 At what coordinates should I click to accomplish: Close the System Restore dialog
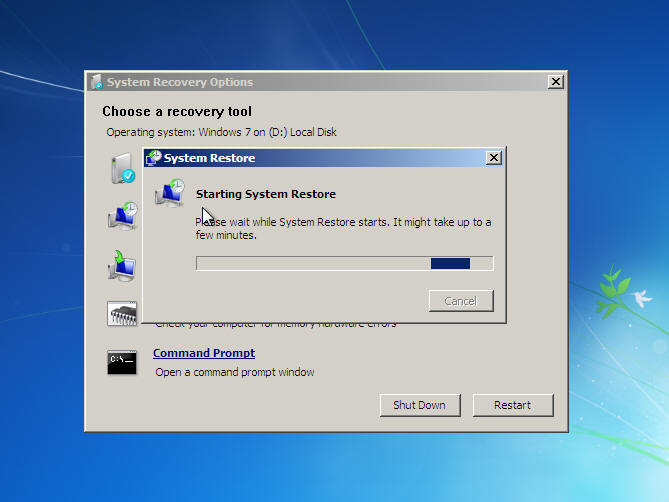493,158
